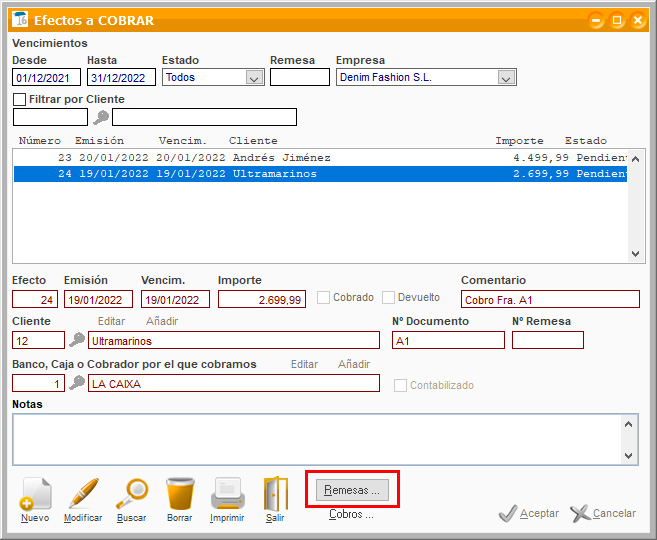
Task: Select row 24 Ultramarinos in the list
Action: (x=321, y=174)
